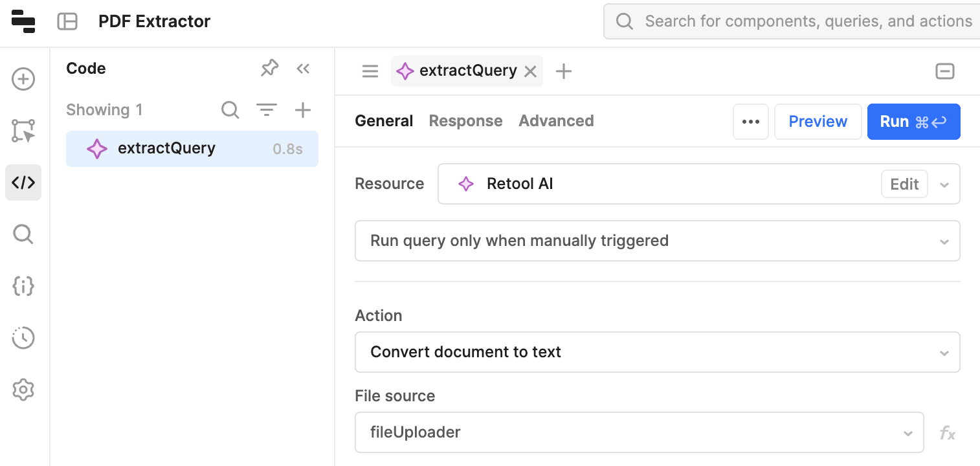The image size is (980, 466).
Task: Switch to the Advanced tab
Action: (556, 121)
